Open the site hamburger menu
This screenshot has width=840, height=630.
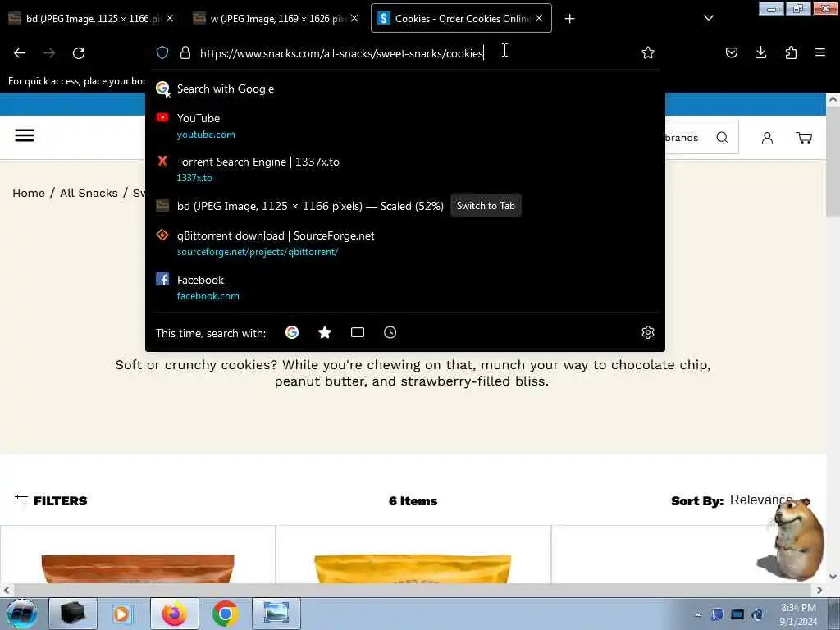(25, 135)
